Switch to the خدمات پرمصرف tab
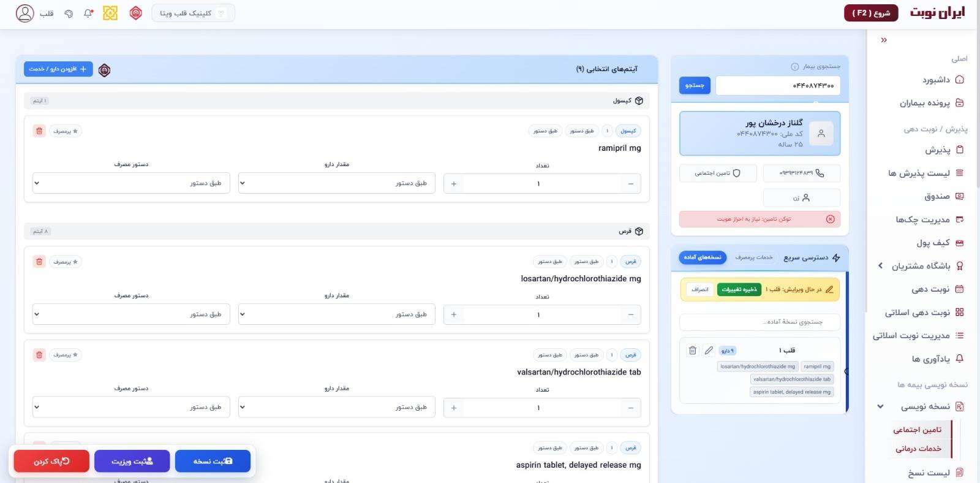 pyautogui.click(x=754, y=257)
